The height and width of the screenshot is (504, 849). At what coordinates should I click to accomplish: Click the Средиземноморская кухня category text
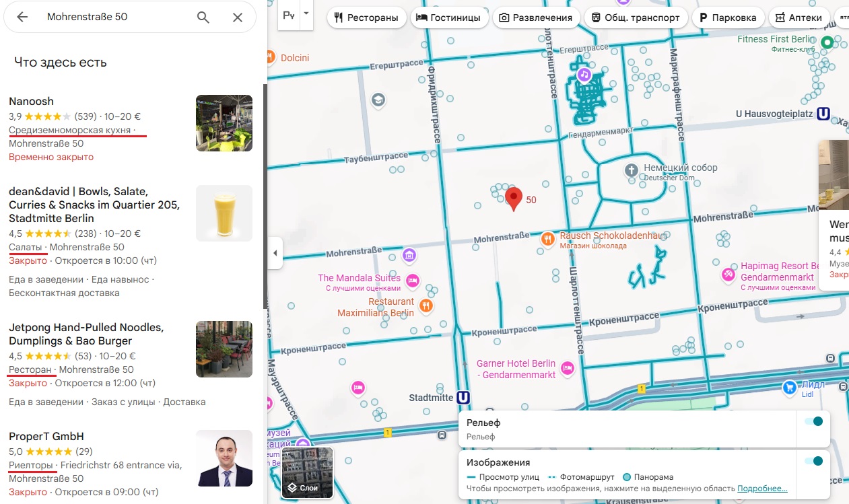69,130
